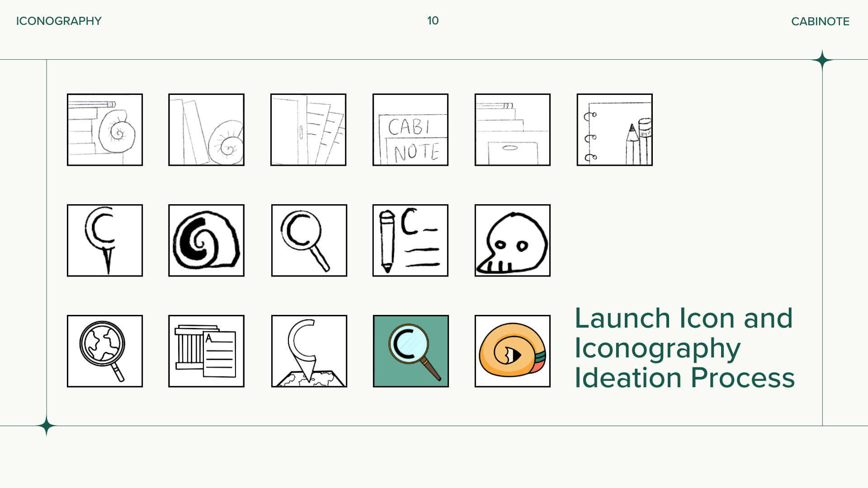This screenshot has width=868, height=488.
Task: Select the C-shaped map pin icon
Action: (x=104, y=240)
